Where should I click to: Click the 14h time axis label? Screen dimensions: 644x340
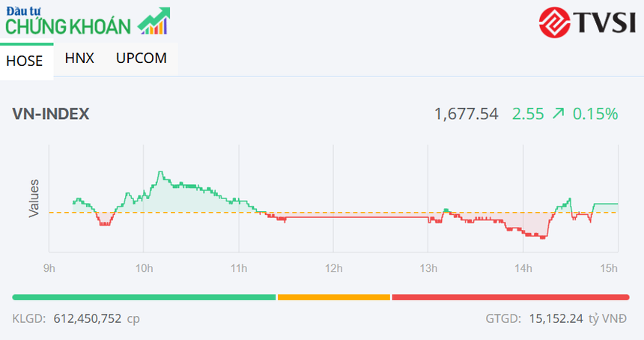[x=523, y=268]
